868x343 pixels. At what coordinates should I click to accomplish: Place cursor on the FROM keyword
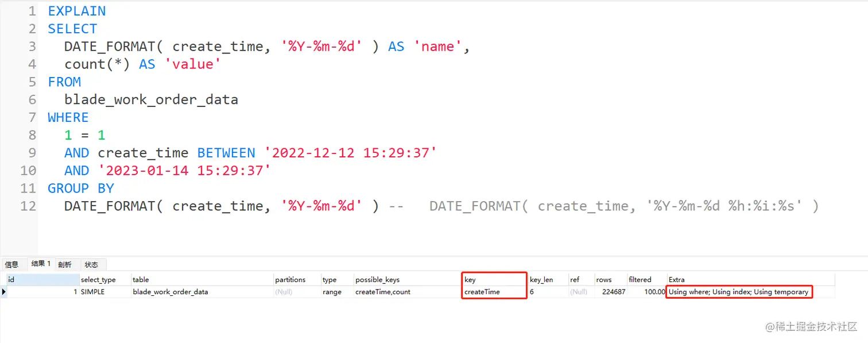pos(64,82)
